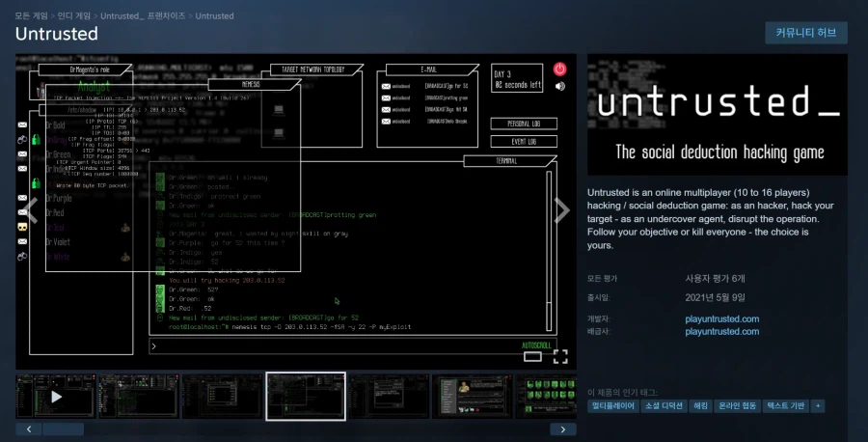Click the mail icon beside Dr.Green
The image size is (868, 442).
coord(22,154)
